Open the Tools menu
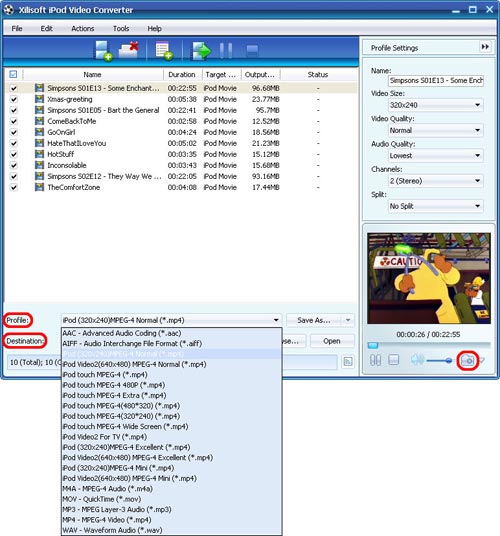500x536 pixels. (x=121, y=28)
